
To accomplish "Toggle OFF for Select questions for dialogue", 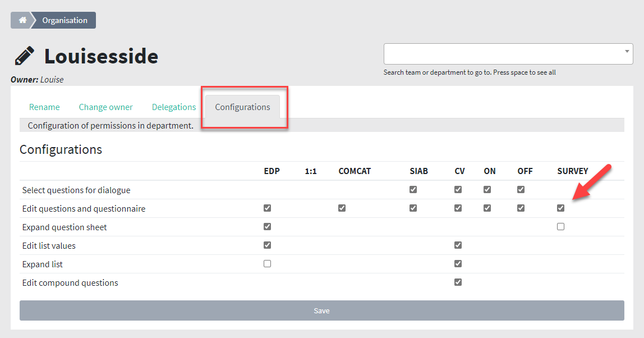I will pos(521,190).
